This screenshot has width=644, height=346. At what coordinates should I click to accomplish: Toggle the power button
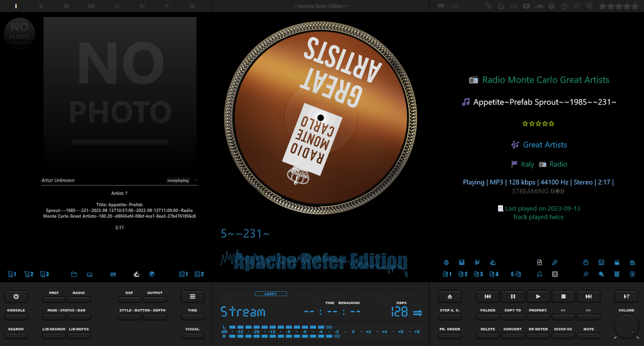pyautogui.click(x=16, y=297)
